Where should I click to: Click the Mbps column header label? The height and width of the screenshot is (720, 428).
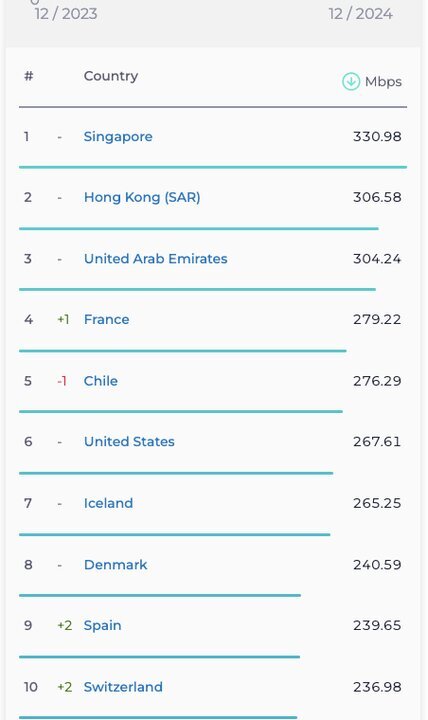383,82
